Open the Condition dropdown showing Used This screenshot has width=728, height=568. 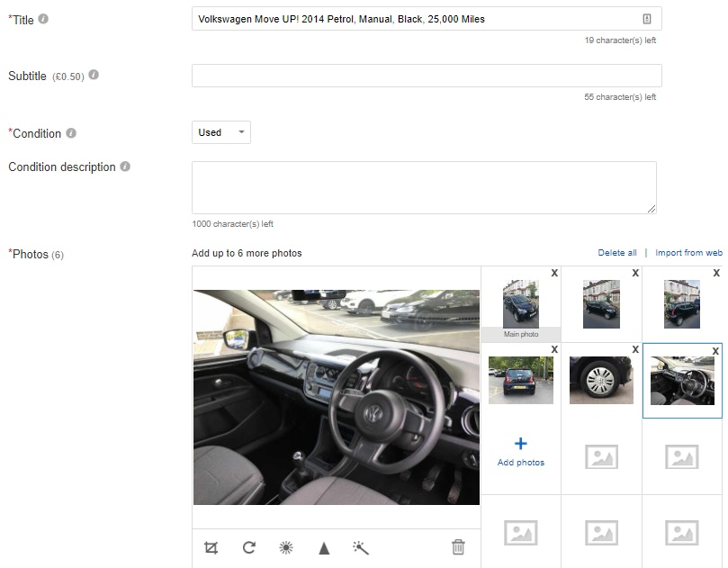[221, 132]
